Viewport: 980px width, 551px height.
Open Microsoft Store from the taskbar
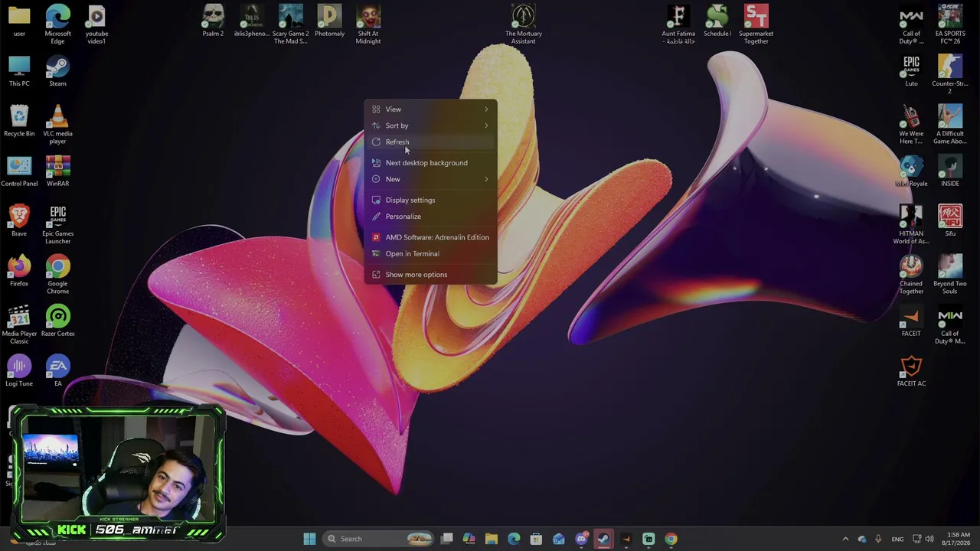click(x=536, y=539)
